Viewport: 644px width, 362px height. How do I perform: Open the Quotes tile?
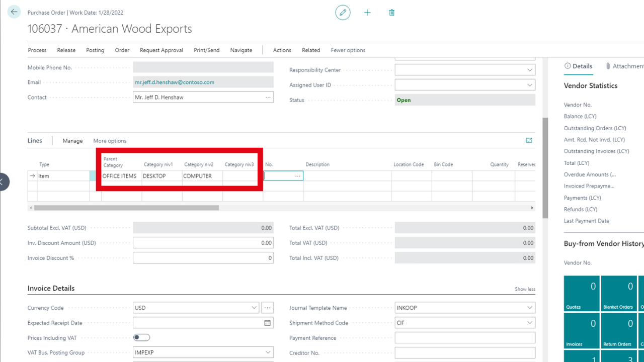click(x=581, y=293)
